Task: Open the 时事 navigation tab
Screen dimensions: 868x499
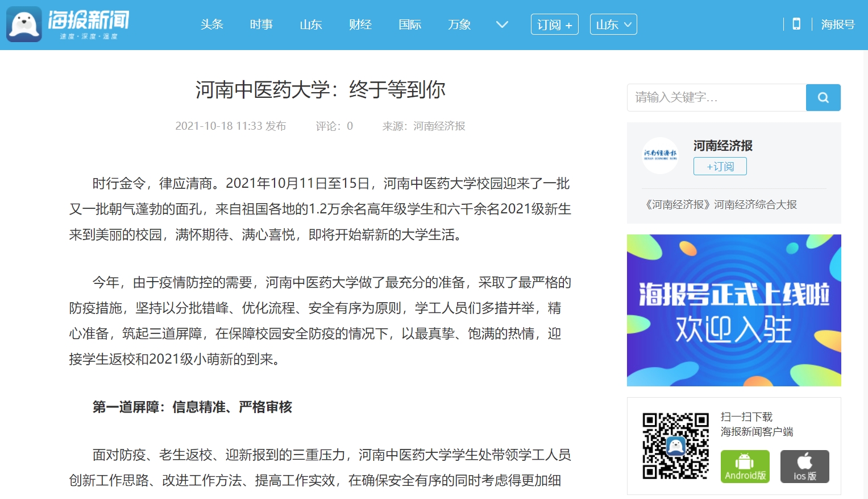Action: pyautogui.click(x=261, y=24)
